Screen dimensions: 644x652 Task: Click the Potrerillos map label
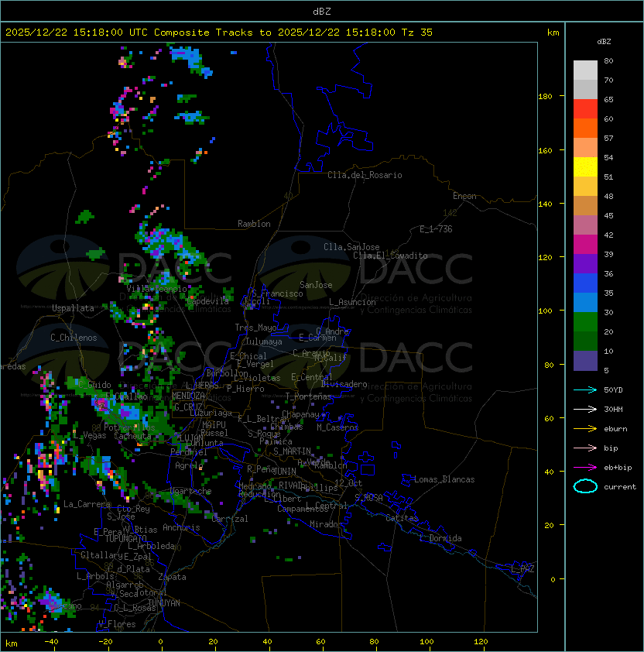click(129, 427)
